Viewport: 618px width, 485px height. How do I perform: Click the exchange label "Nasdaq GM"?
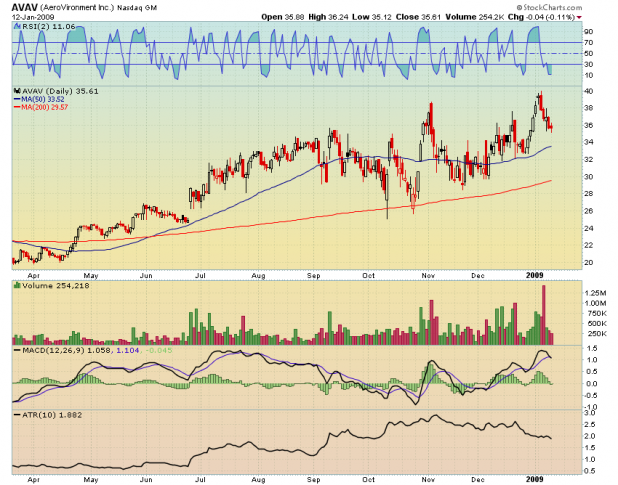pos(137,8)
